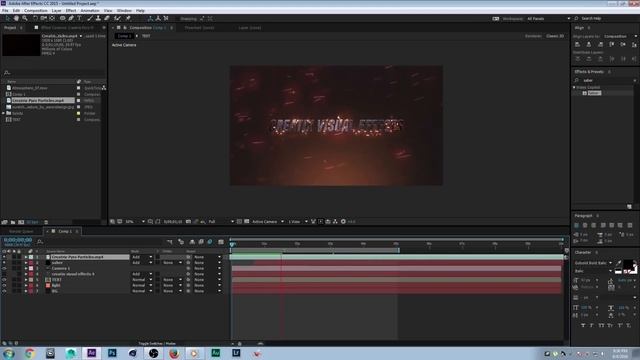The width and height of the screenshot is (640, 360).
Task: Click the Adobe Audition taskbar icon
Action: [x=216, y=353]
